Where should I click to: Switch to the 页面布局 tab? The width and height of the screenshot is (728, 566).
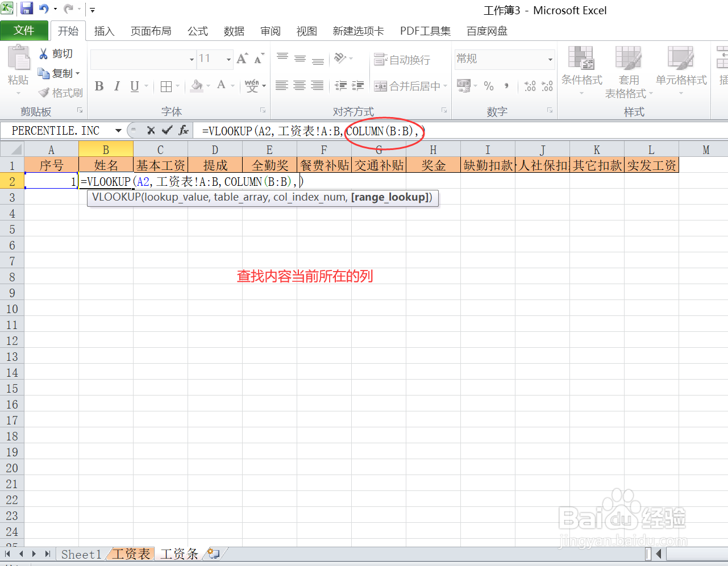(x=151, y=31)
